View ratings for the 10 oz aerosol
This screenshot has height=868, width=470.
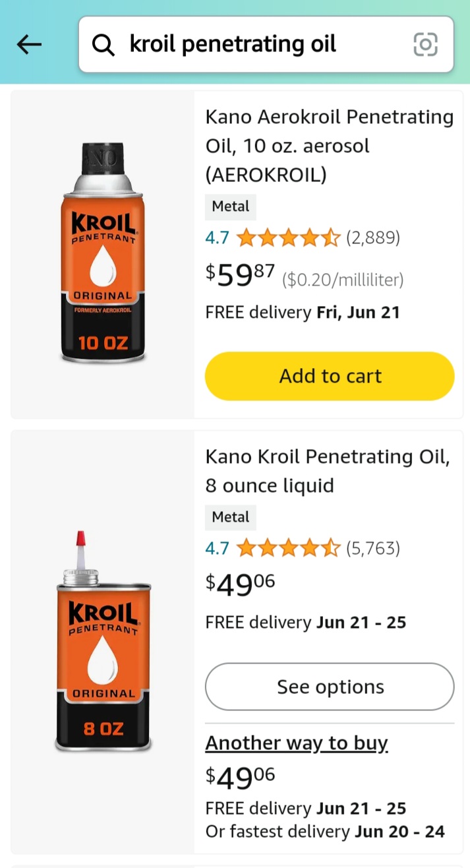pos(288,237)
